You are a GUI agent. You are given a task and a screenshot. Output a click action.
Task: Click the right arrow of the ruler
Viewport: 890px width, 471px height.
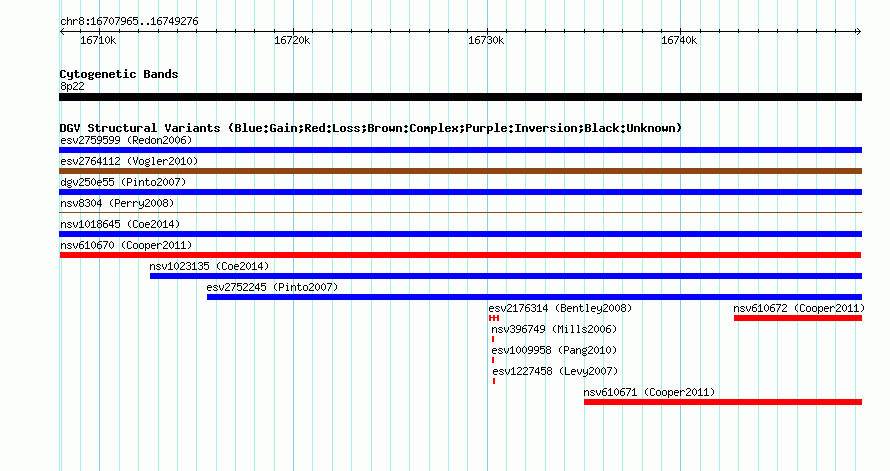[859, 32]
